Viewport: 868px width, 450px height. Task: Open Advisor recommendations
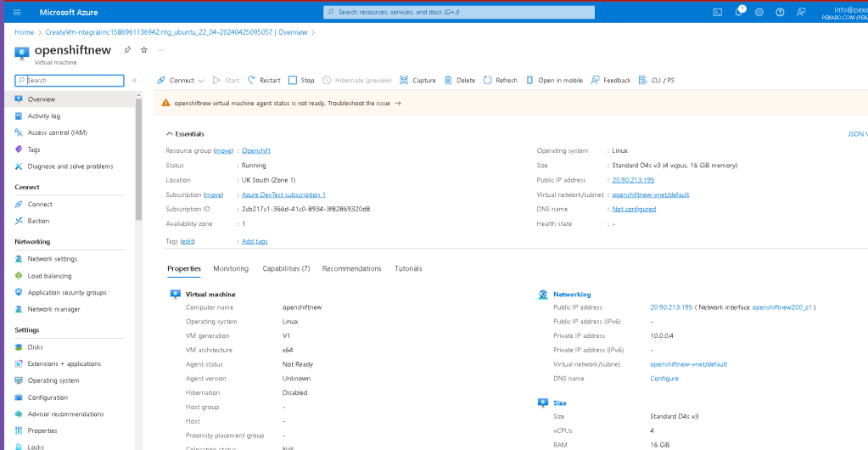tap(65, 414)
